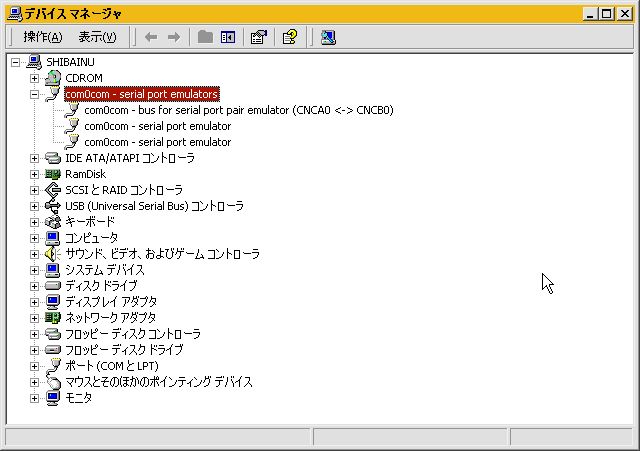Image resolution: width=640 pixels, height=451 pixels.
Task: Click the sound speaker icon
Action: (53, 254)
